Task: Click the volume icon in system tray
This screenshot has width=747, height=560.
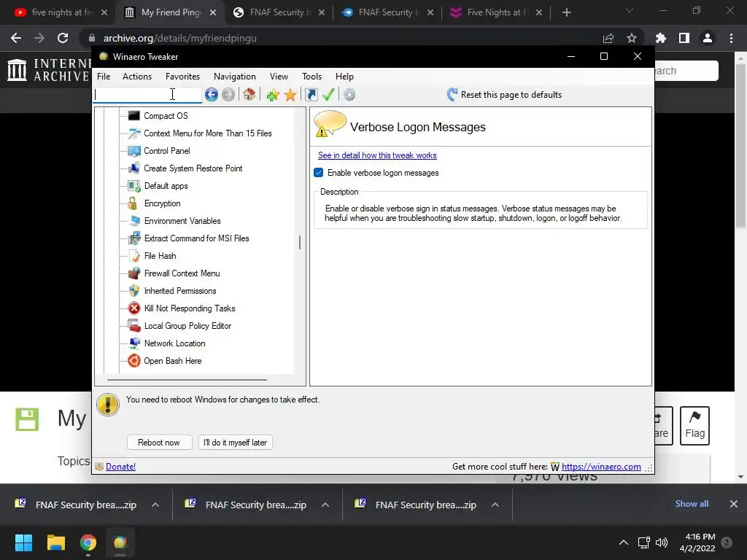Action: pos(662,542)
